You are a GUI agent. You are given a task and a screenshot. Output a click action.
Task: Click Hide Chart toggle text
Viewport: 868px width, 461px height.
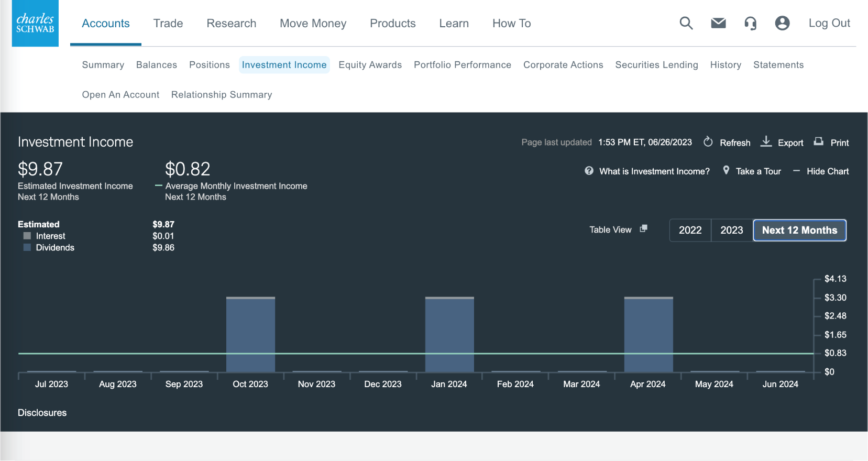point(828,171)
